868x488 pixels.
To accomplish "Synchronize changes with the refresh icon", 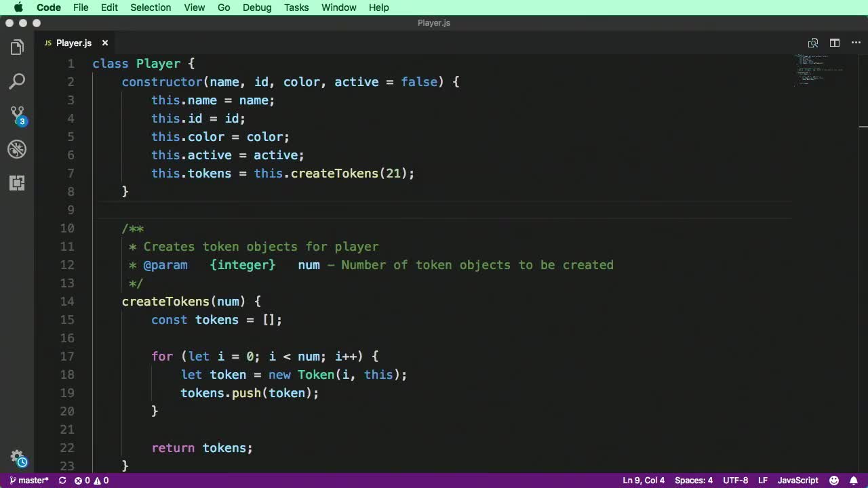I will click(62, 480).
